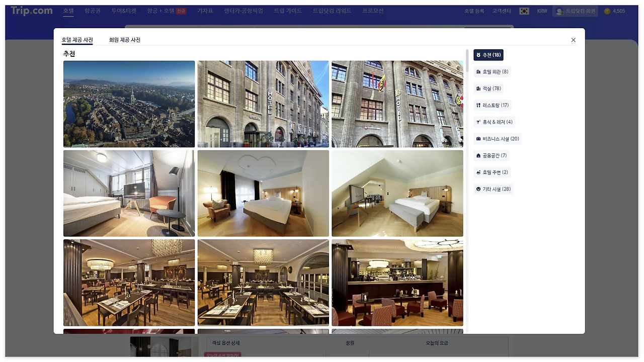Viewport: 644px width, 362px height.
Task: View the 호텔 주변 (2) photos
Action: point(492,172)
